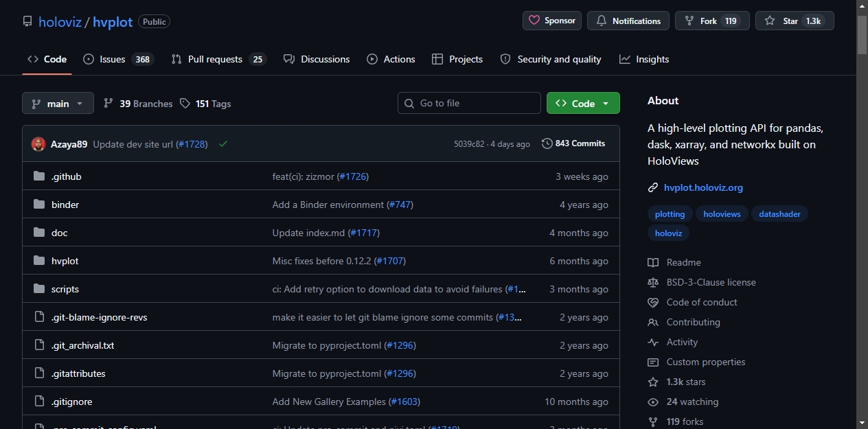Click the Sponsor heart button

pyautogui.click(x=552, y=21)
